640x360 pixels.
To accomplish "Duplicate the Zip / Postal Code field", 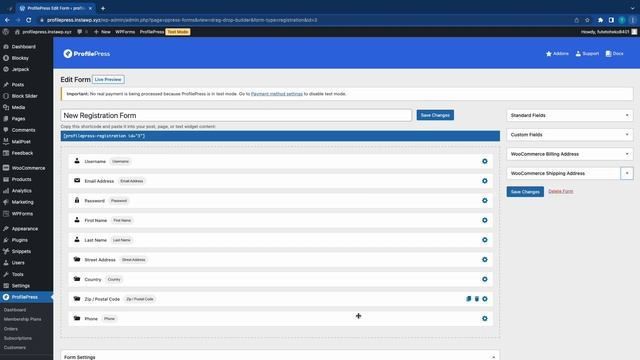I will (x=469, y=299).
